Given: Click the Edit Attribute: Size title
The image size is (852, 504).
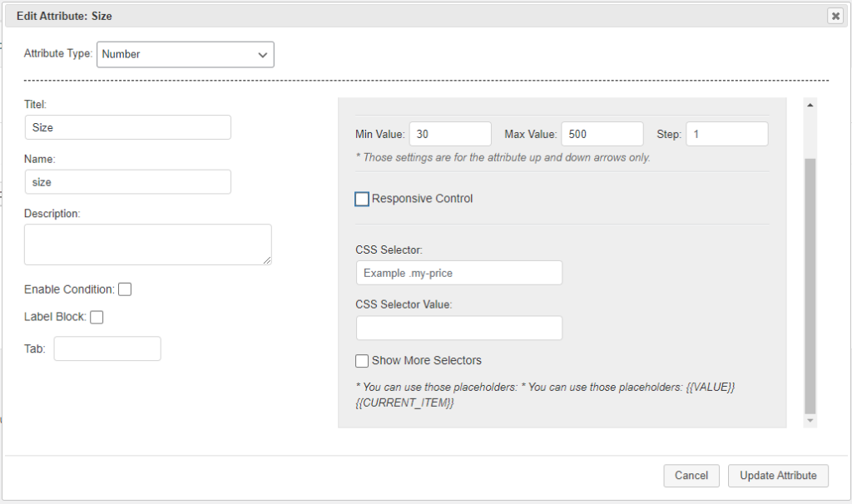Looking at the screenshot, I should 64,17.
